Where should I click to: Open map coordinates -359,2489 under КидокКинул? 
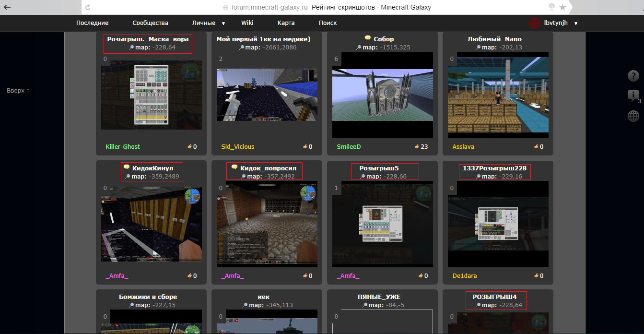(164, 177)
